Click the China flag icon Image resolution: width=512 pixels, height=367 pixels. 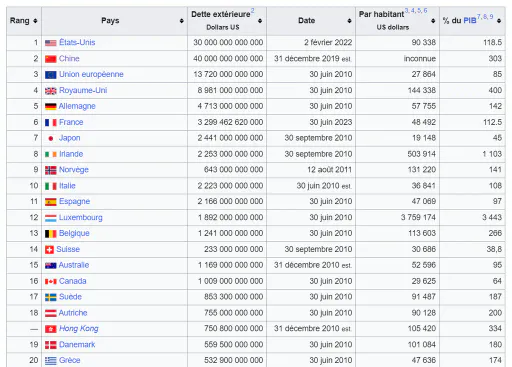[x=51, y=59]
